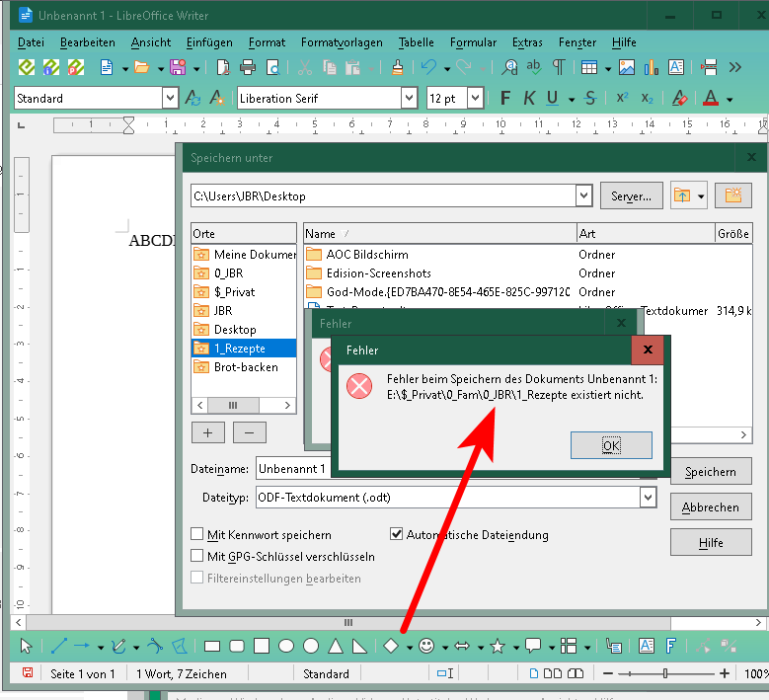Click the Clear Direct Formatting icon

click(680, 99)
